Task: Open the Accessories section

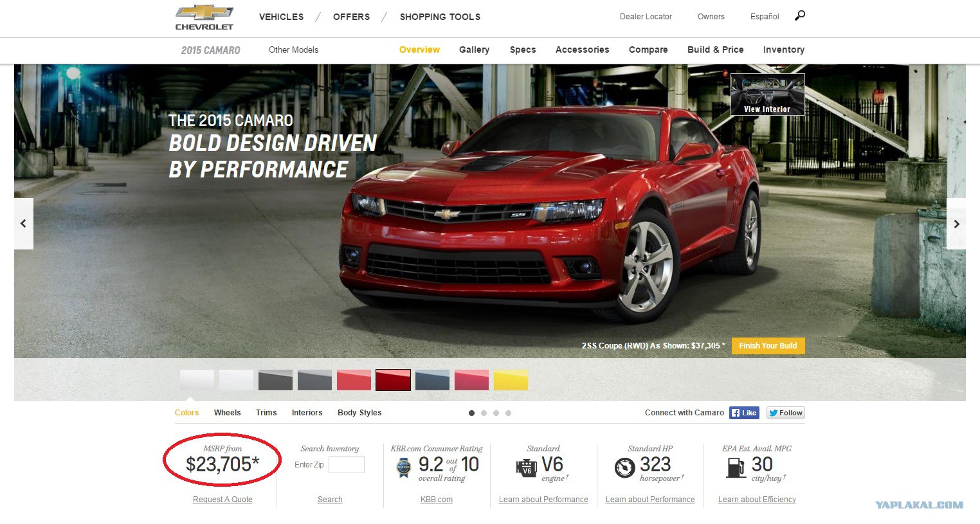Action: tap(582, 50)
